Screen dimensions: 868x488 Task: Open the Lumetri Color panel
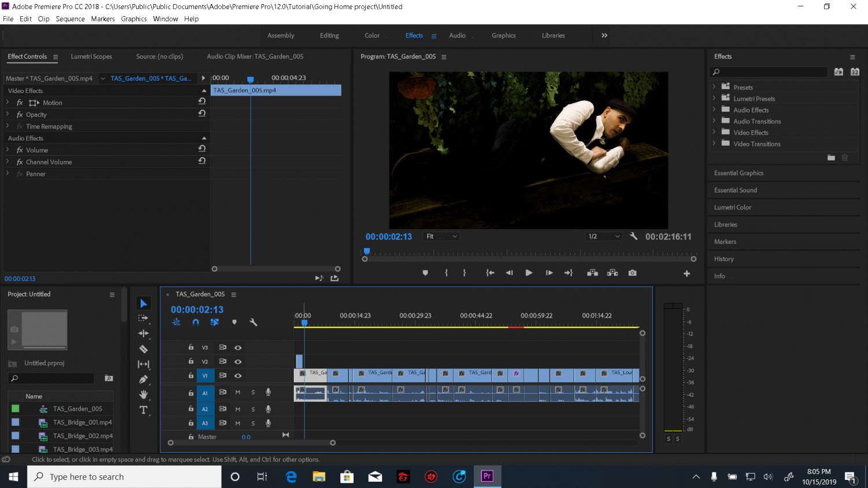coord(733,207)
